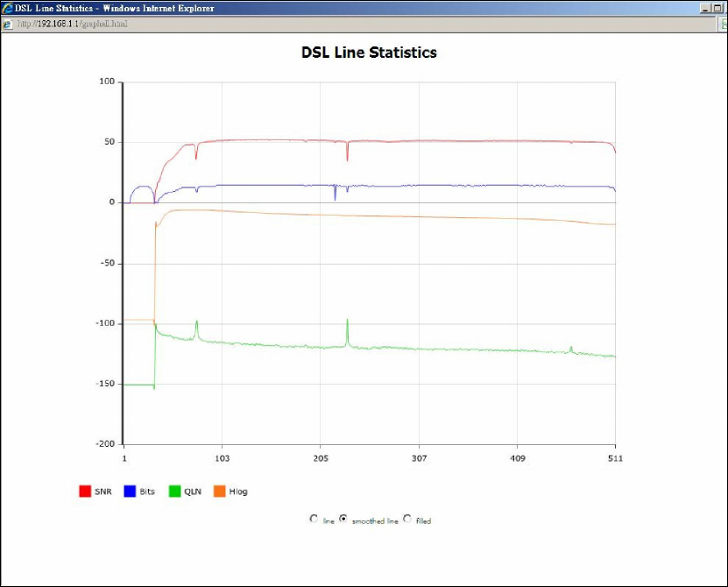This screenshot has width=728, height=587.
Task: Click the y-axis label -200
Action: (105, 444)
